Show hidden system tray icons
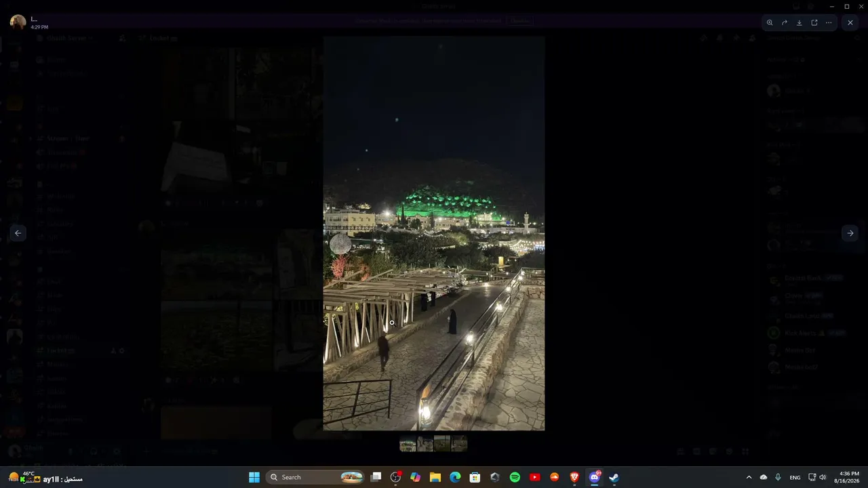Screen dimensions: 868x488 pos(749,477)
